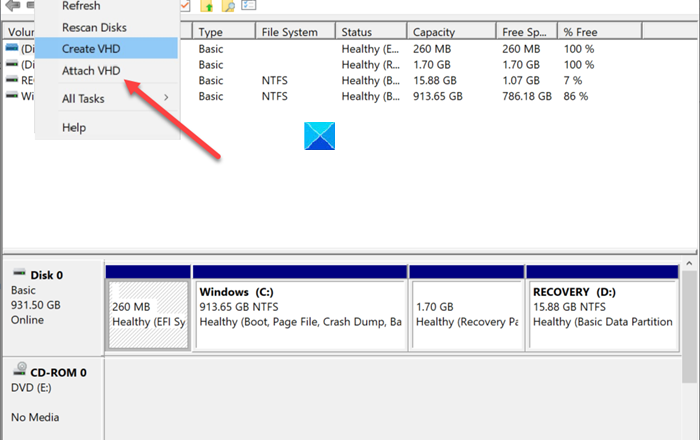Sort by the Free Space column header
Viewport: 700px width, 440px height.
526,32
